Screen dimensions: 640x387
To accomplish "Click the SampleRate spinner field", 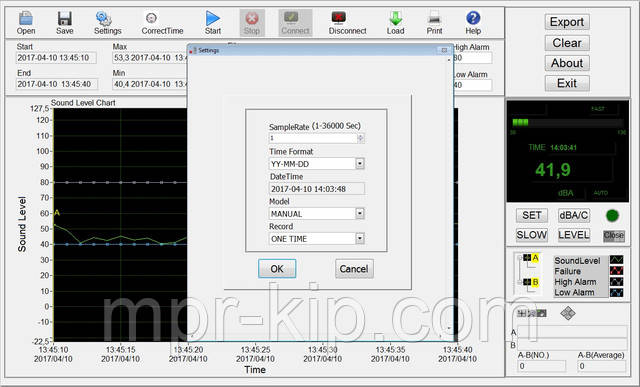I will pos(316,138).
